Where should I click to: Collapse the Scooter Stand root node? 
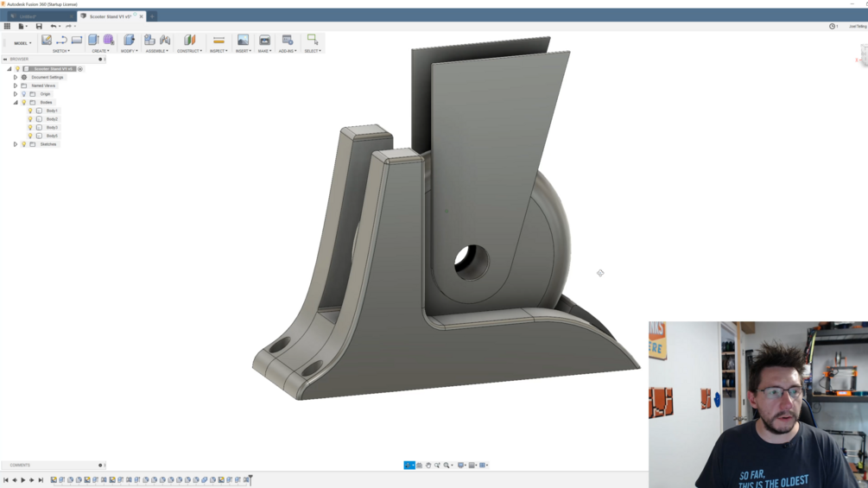10,69
